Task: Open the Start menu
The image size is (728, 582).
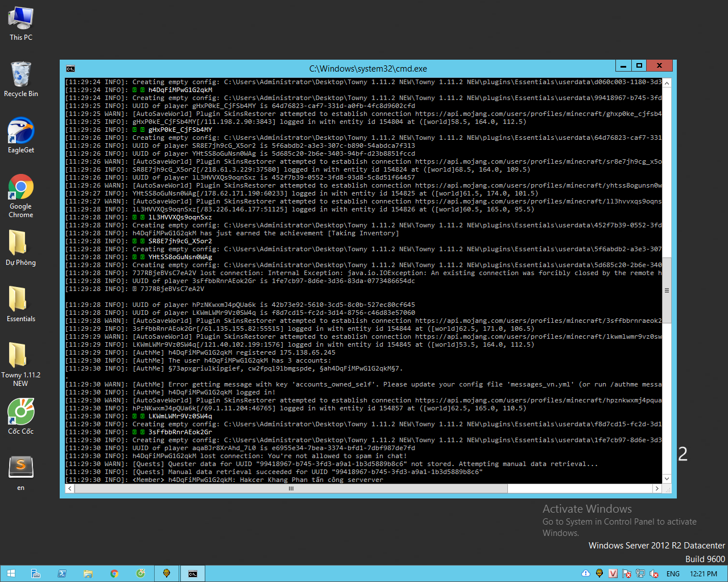Action: (10, 573)
